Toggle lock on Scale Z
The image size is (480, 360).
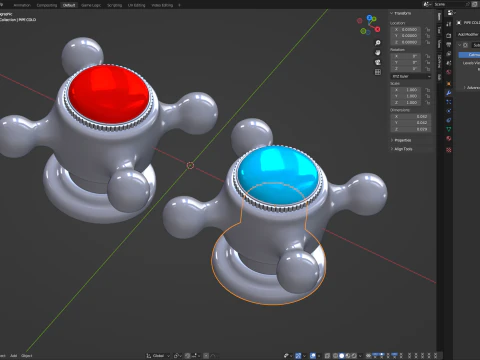[428, 102]
